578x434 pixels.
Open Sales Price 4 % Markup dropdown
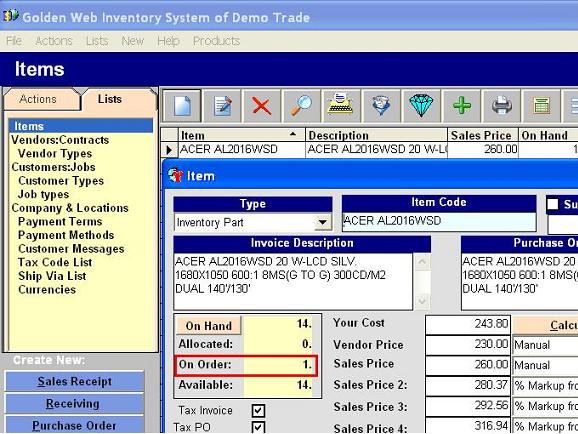[x=545, y=426]
